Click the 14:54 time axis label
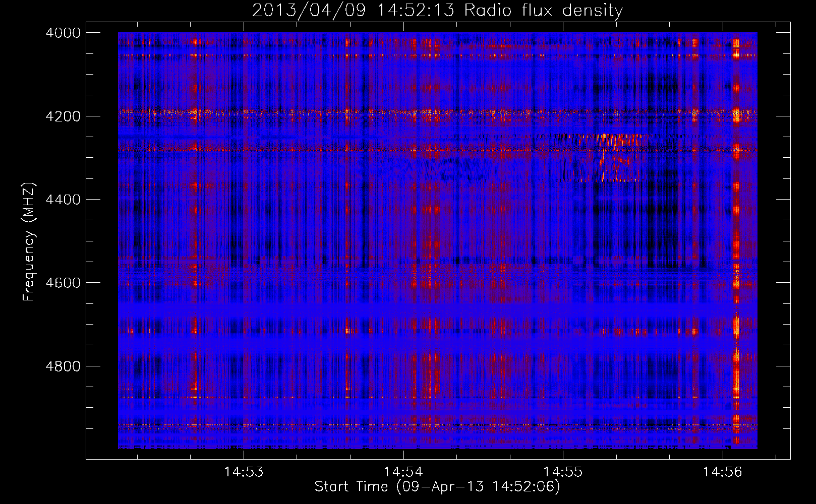Viewport: 816px width, 504px height. point(403,472)
